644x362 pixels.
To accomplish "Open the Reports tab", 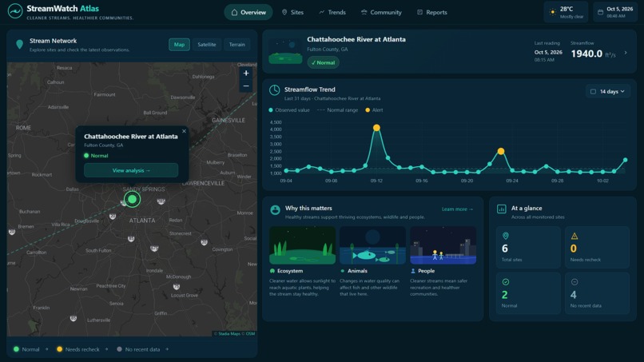I will [431, 12].
